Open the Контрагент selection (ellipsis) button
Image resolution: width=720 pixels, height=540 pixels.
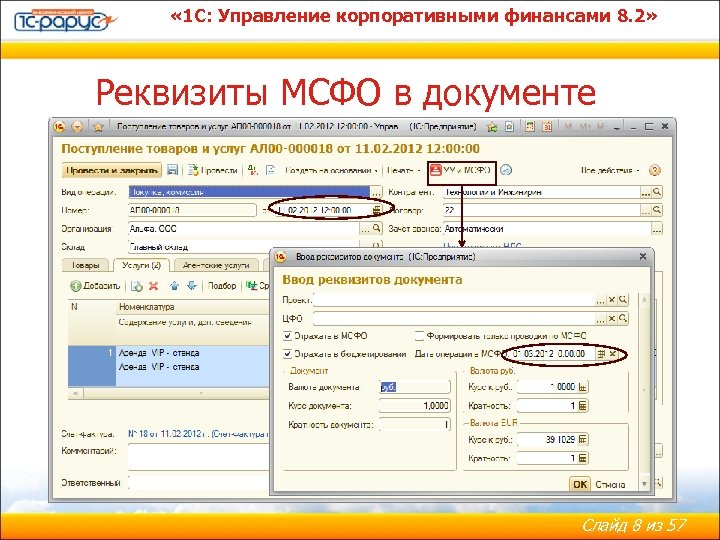(646, 192)
